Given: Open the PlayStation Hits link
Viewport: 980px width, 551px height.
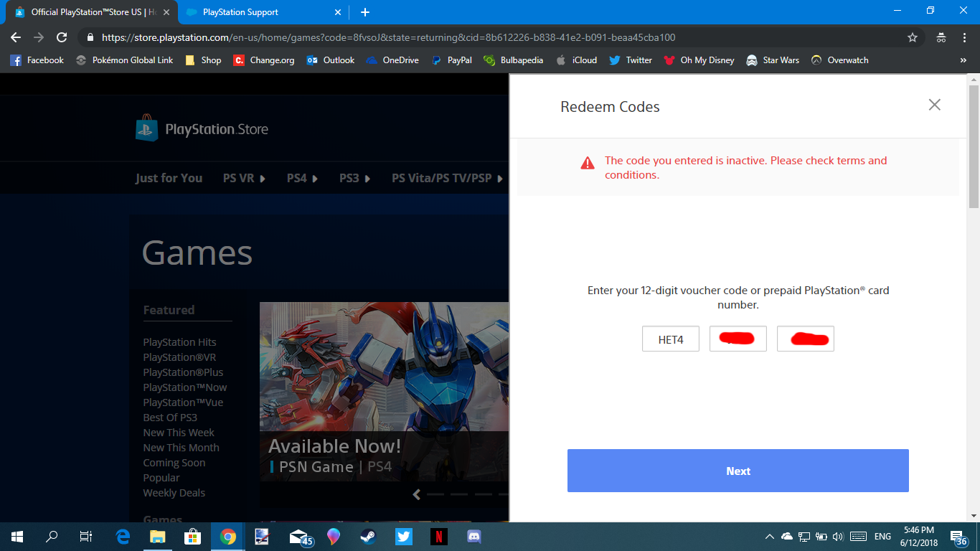Looking at the screenshot, I should (x=179, y=342).
